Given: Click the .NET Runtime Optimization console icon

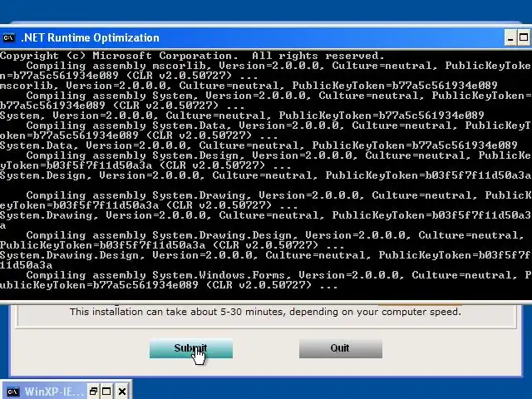Looking at the screenshot, I should click(8, 37).
